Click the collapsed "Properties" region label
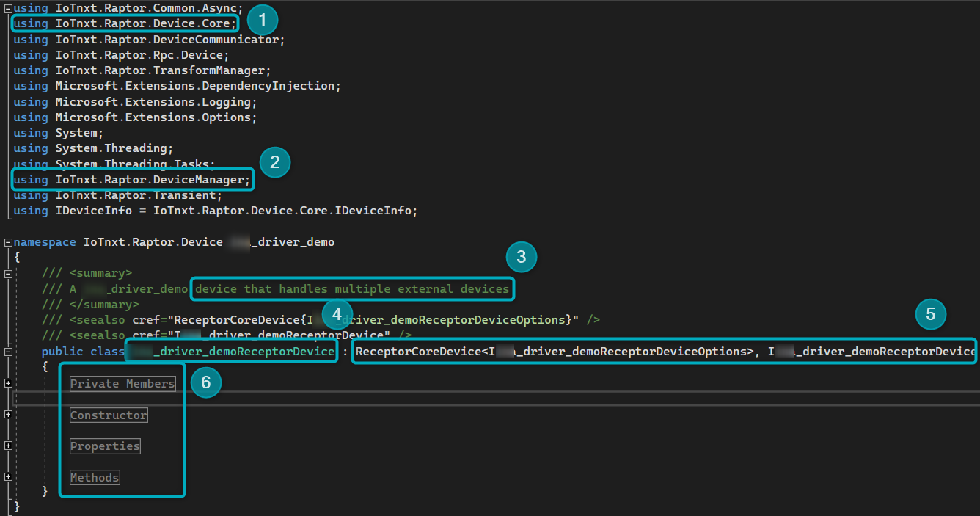The width and height of the screenshot is (980, 516). pyautogui.click(x=105, y=446)
